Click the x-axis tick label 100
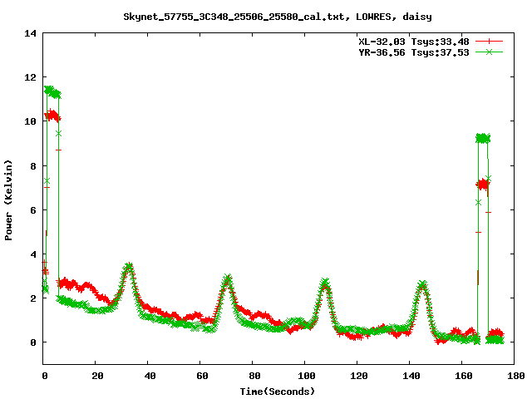 (x=307, y=376)
